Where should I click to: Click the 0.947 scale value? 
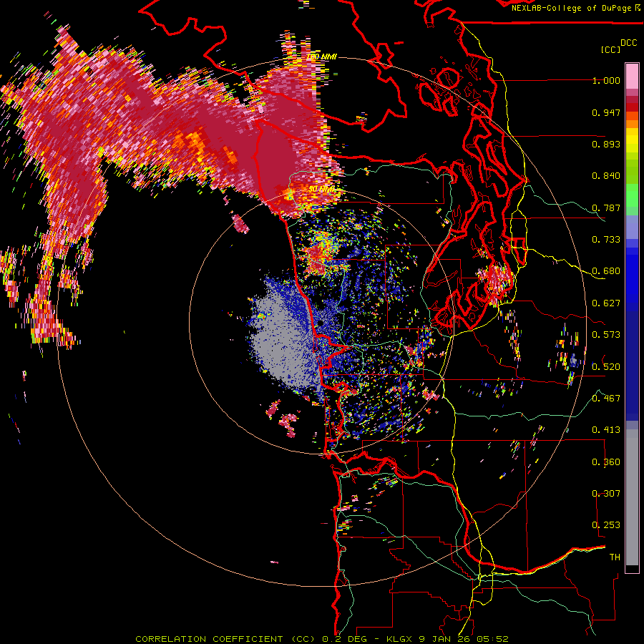tap(606, 112)
